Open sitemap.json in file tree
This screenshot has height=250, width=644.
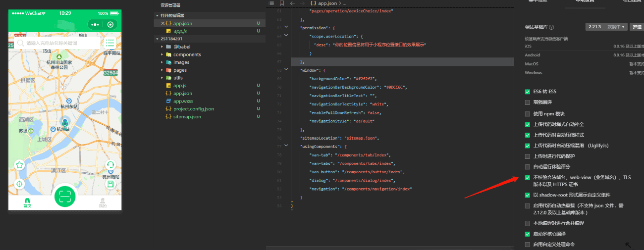click(187, 117)
